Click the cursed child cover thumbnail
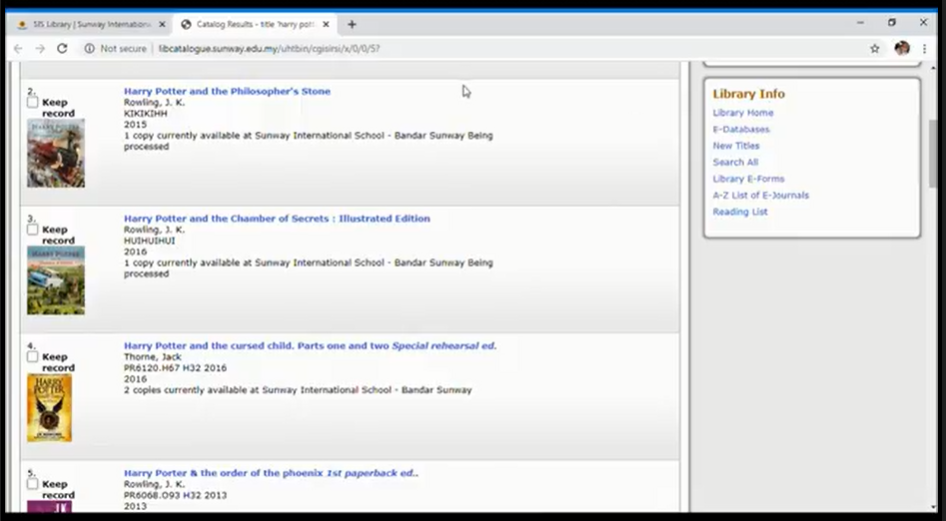 coord(49,408)
